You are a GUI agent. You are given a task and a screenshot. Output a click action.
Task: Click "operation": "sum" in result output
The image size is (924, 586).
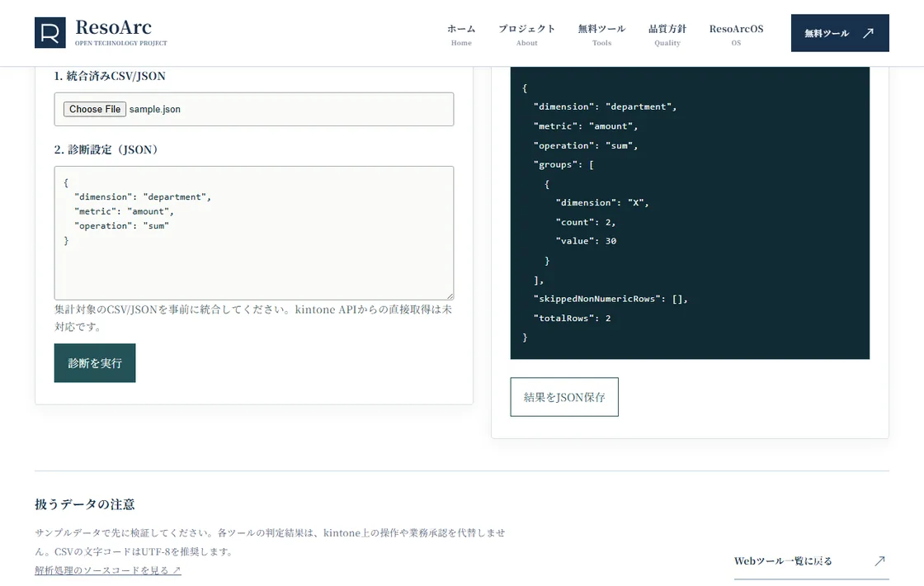(586, 145)
